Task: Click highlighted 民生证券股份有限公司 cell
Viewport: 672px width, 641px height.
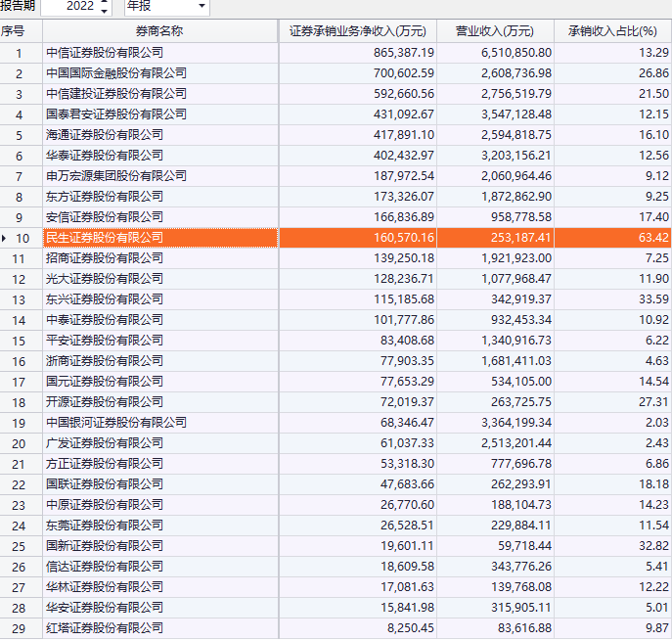Action: pyautogui.click(x=160, y=238)
